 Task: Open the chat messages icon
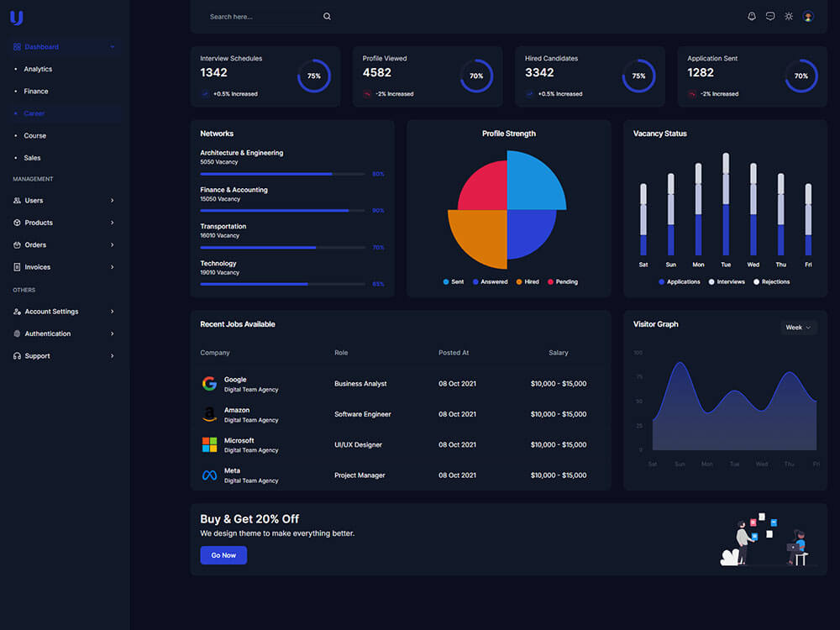coord(769,17)
